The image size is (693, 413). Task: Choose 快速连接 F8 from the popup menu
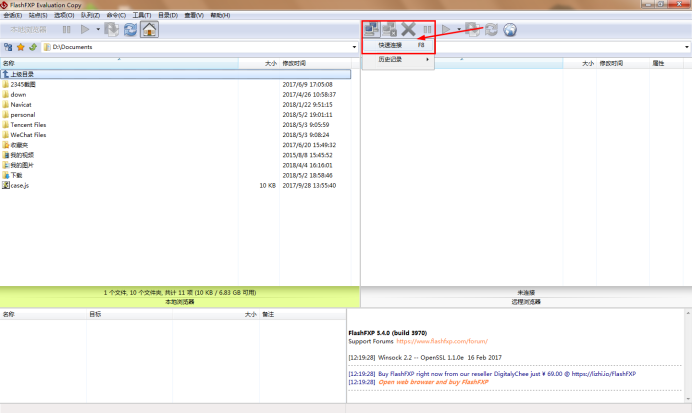click(399, 45)
